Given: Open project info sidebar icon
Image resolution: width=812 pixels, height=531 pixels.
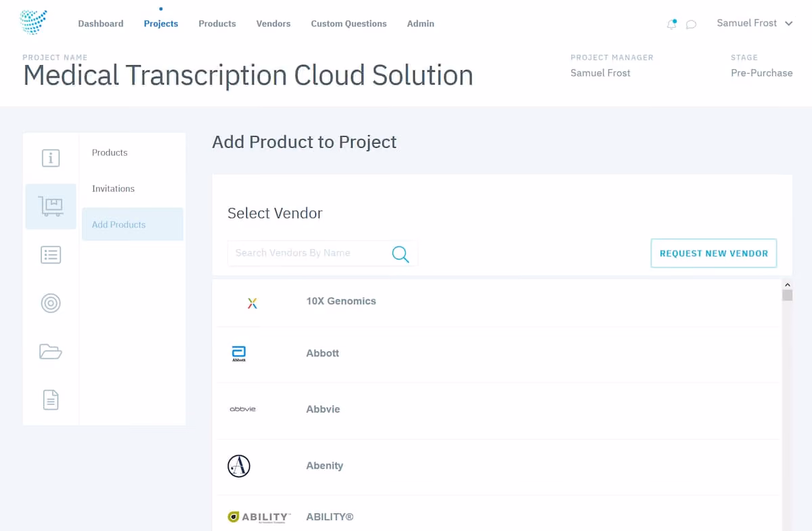Looking at the screenshot, I should (51, 158).
